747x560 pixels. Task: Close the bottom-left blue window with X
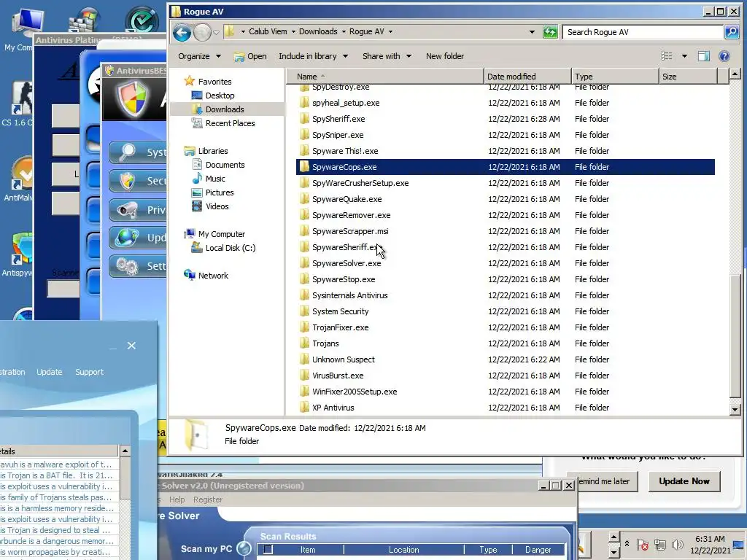coord(131,346)
